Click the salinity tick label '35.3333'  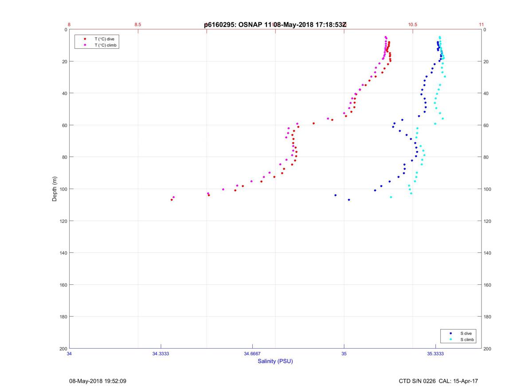(x=435, y=353)
